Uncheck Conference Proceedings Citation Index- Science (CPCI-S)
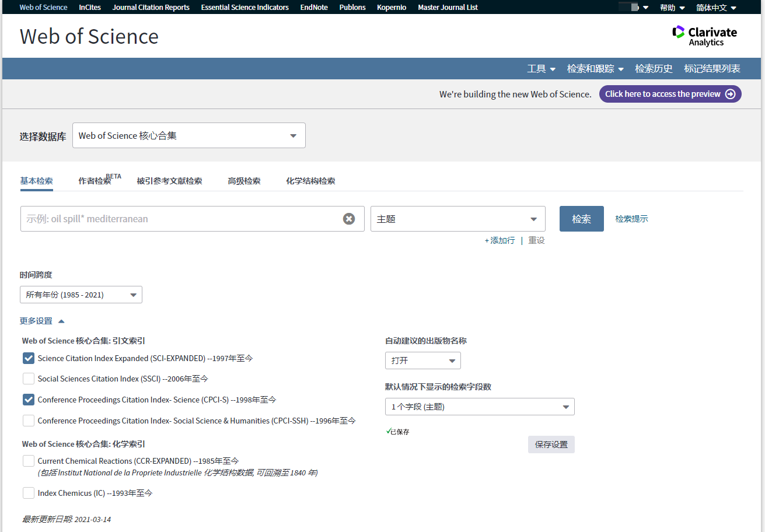The width and height of the screenshot is (765, 532). coord(29,400)
